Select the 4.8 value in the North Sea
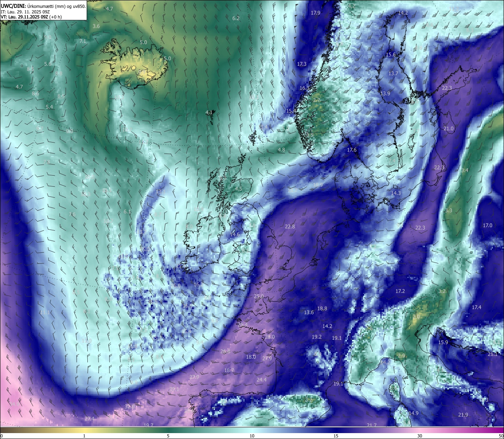The height and width of the screenshot is (439, 504). [281, 150]
